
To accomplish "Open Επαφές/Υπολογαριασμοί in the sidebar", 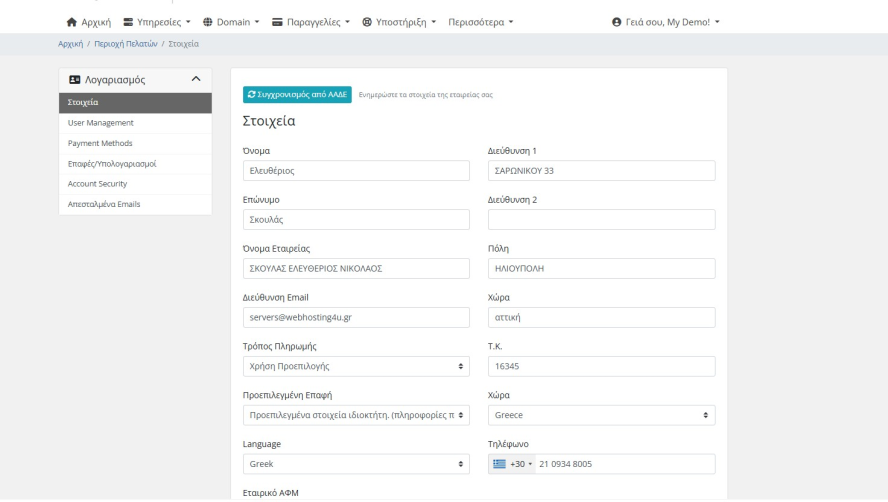I will [x=135, y=164].
